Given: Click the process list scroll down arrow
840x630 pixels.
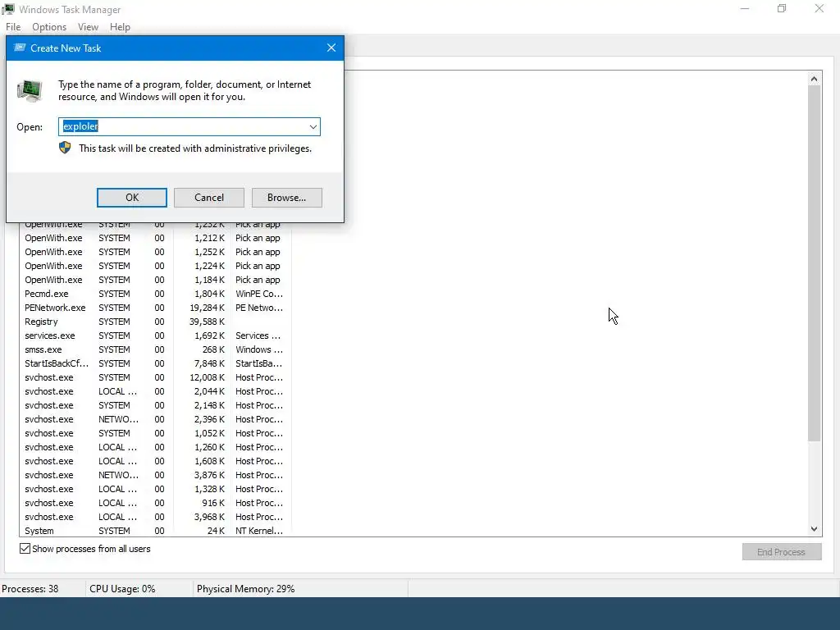Looking at the screenshot, I should click(x=814, y=529).
